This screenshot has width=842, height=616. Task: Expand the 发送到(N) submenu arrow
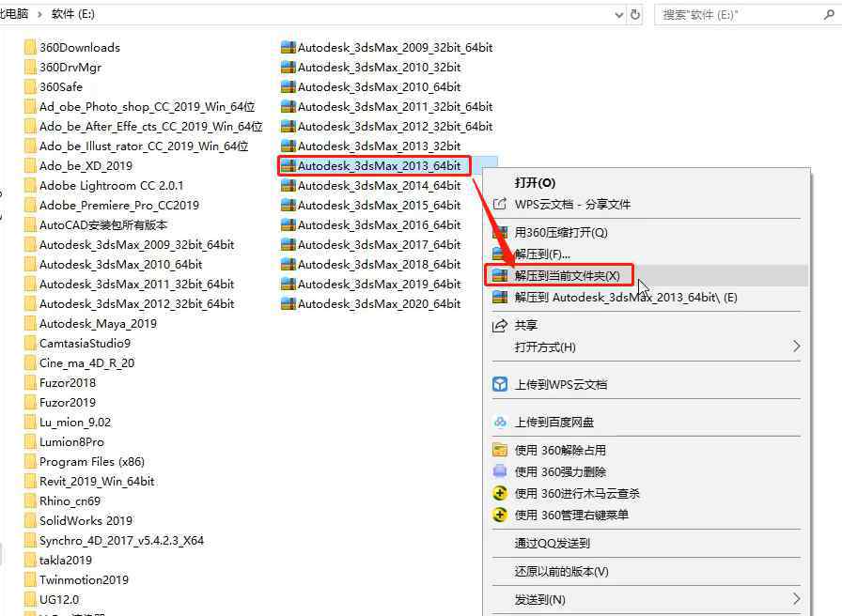tap(796, 599)
